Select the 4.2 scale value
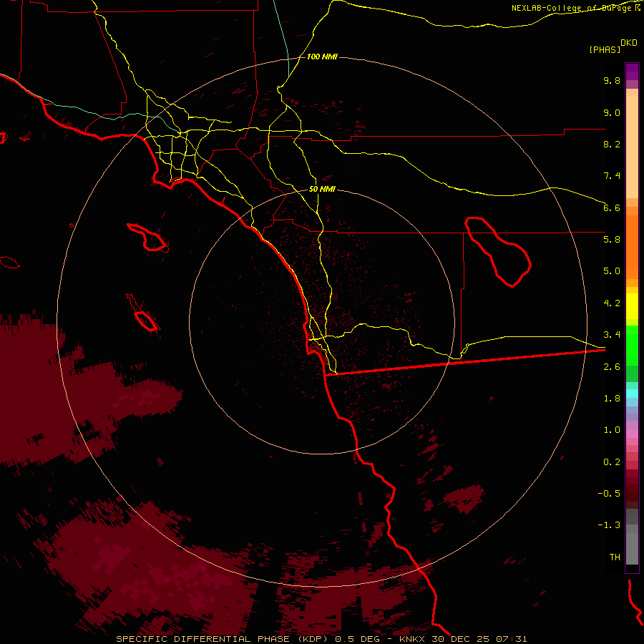This screenshot has height=644, width=644. coord(612,303)
